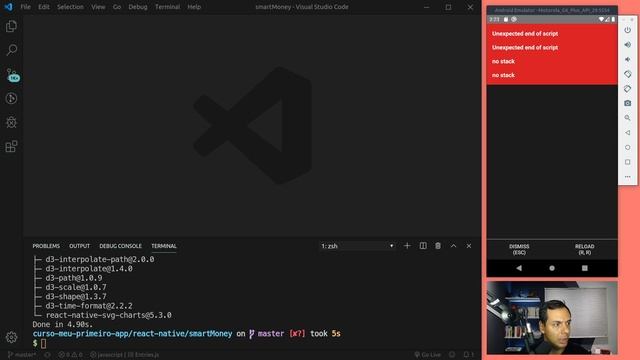Image resolution: width=640 pixels, height=360 pixels.
Task: Tap Android recents square on phone screen
Action: pyautogui.click(x=584, y=268)
